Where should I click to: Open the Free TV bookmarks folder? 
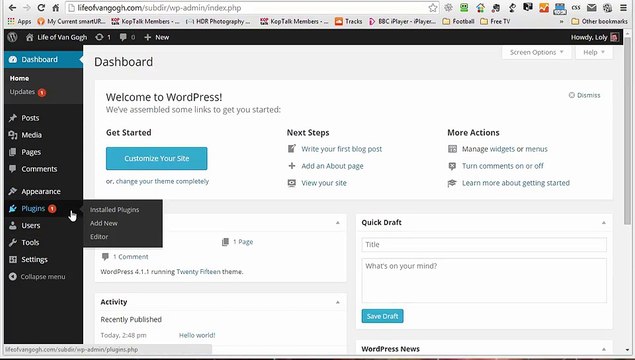tap(495, 21)
